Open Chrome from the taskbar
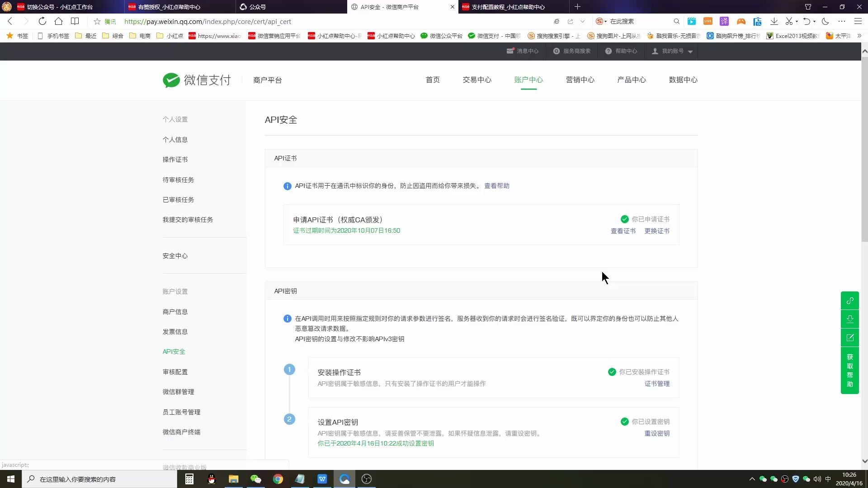The height and width of the screenshot is (488, 868). tap(278, 479)
